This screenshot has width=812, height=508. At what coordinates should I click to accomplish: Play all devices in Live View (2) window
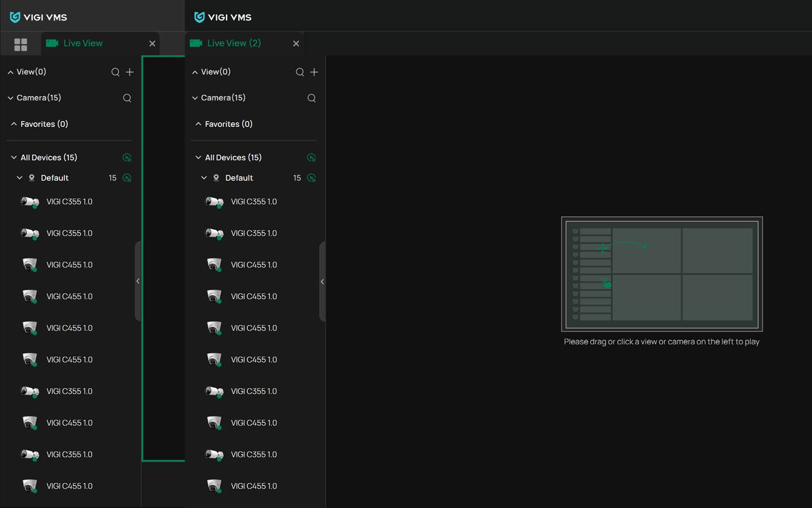coord(312,157)
